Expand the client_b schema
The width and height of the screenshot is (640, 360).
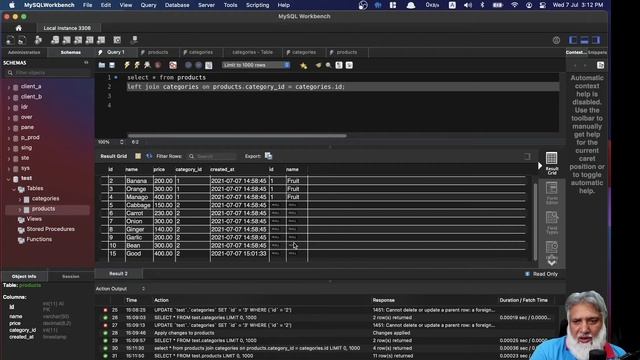(9, 97)
